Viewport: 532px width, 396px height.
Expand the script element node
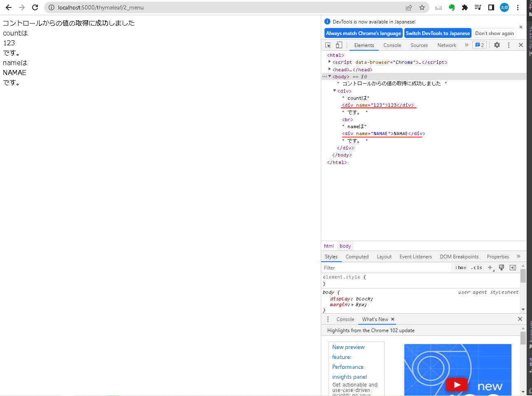click(x=329, y=62)
